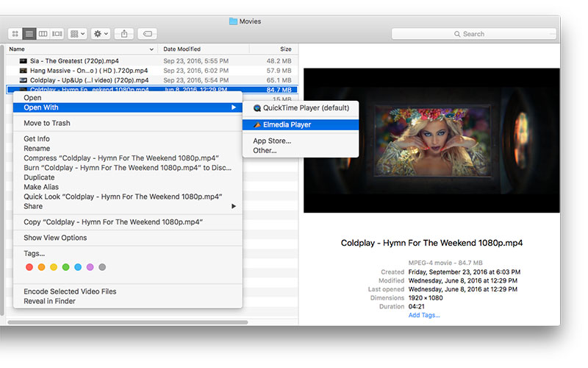Screen dimensions: 588x368
Task: Click the Coldplay Up&Up file icon
Action: (24, 80)
